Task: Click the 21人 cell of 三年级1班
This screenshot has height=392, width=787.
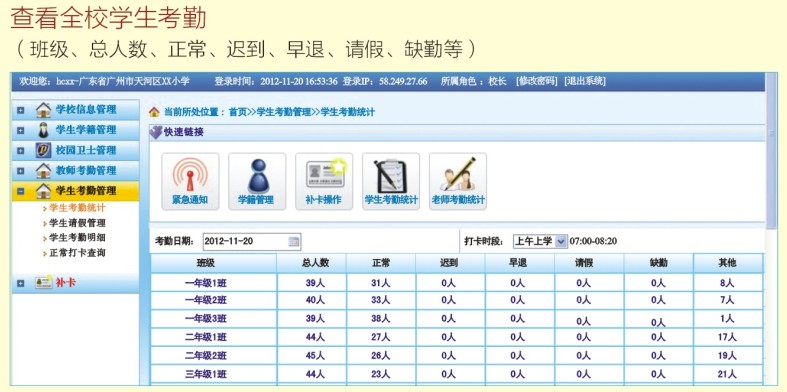Action: (x=727, y=374)
